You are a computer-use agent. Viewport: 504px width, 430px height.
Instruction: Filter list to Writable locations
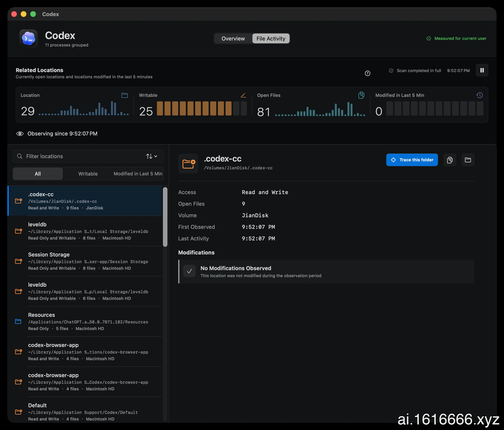(x=88, y=174)
